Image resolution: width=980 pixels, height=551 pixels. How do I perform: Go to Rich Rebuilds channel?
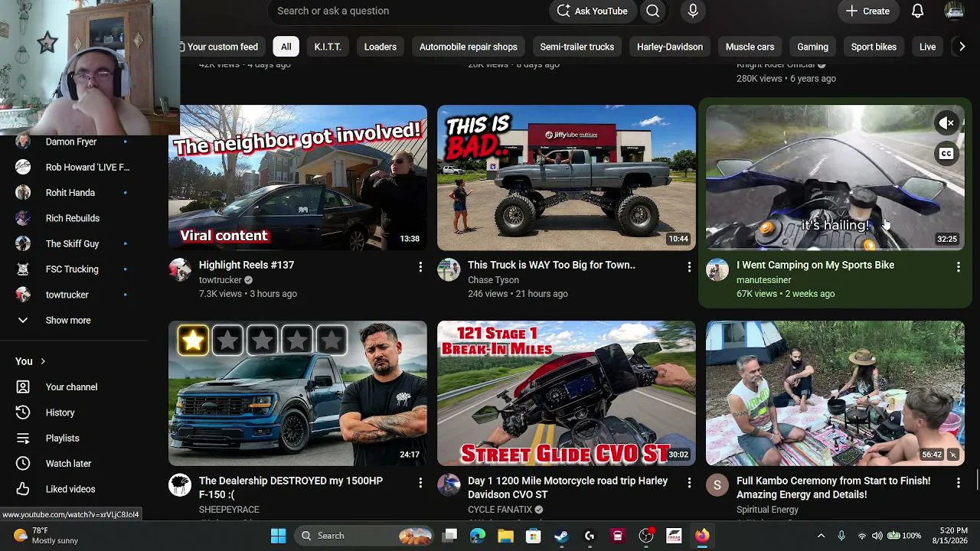pyautogui.click(x=73, y=218)
